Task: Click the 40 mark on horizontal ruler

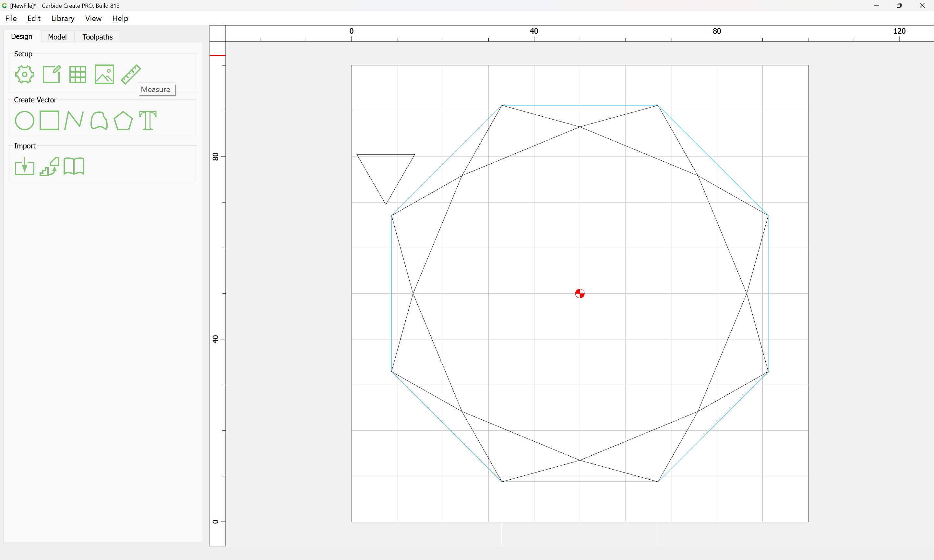Action: pos(534,31)
